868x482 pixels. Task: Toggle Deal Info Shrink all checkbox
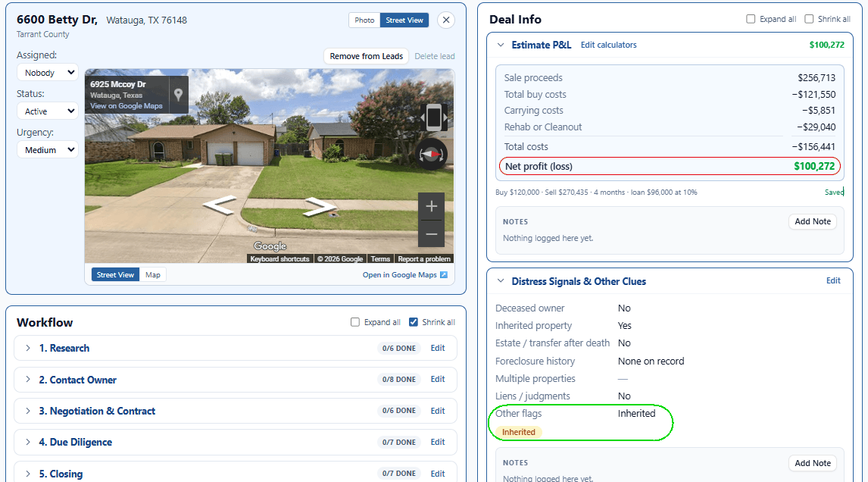click(809, 20)
